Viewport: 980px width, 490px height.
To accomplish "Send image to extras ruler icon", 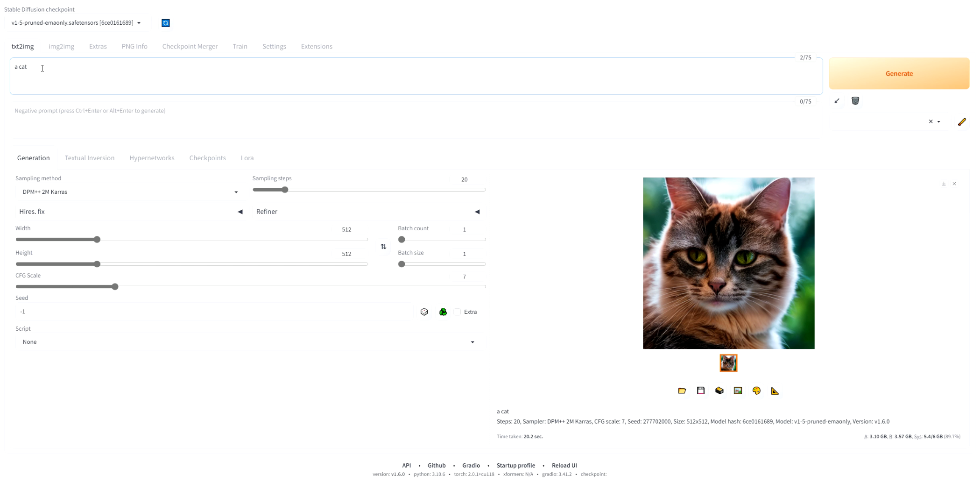I will [775, 391].
